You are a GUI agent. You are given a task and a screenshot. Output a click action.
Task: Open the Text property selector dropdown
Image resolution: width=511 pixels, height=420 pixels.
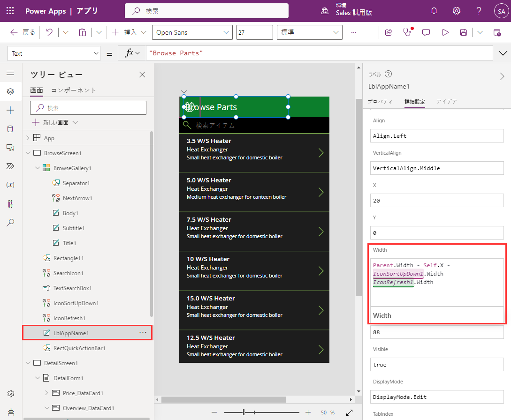point(54,53)
